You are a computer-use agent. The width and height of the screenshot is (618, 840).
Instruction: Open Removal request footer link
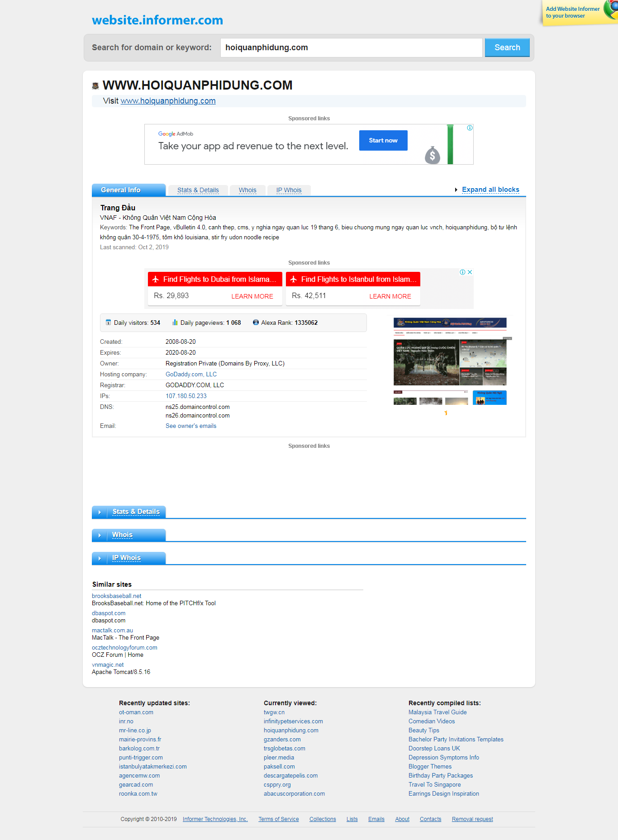472,819
